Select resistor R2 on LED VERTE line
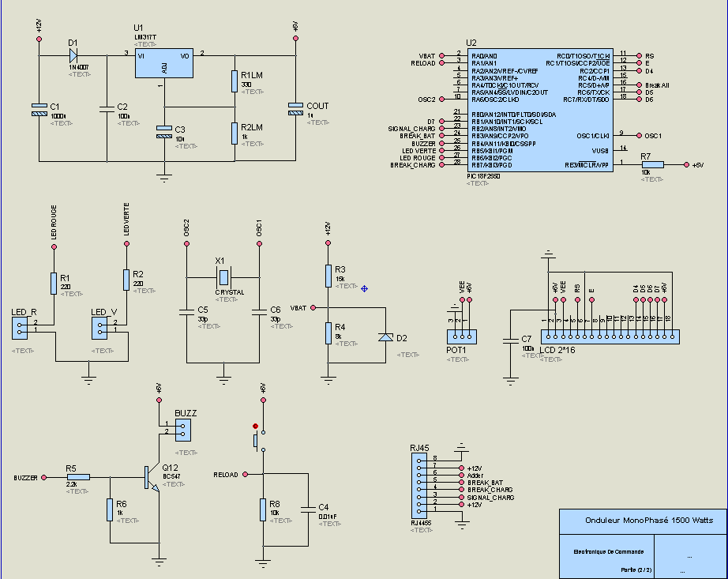728x579 pixels. pos(126,280)
